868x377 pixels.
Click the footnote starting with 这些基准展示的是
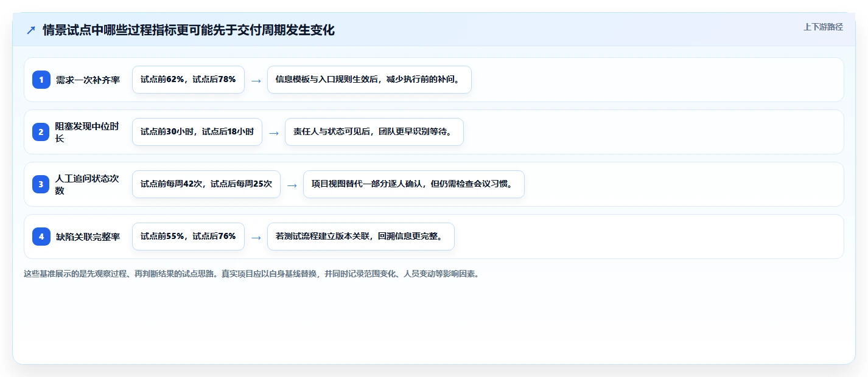pos(251,274)
